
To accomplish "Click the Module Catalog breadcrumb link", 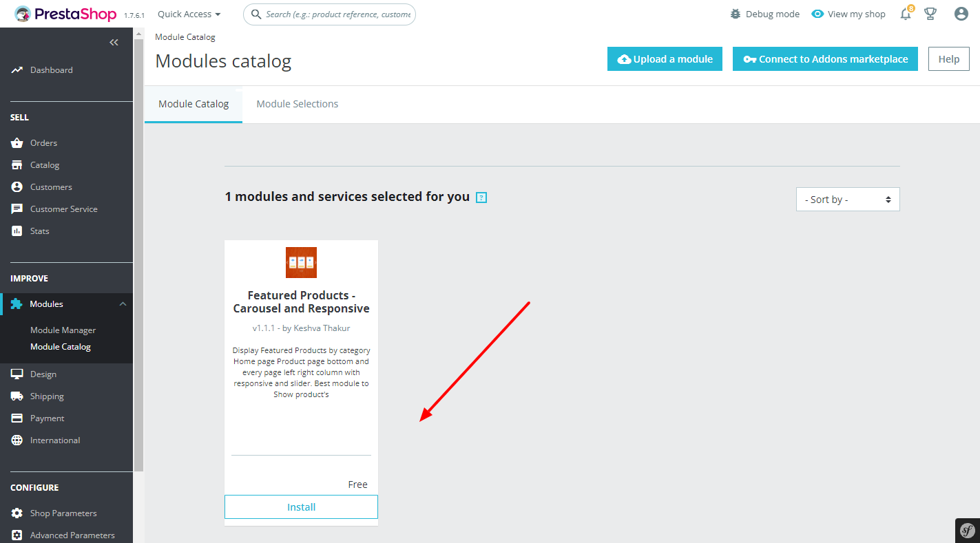I will [x=185, y=37].
